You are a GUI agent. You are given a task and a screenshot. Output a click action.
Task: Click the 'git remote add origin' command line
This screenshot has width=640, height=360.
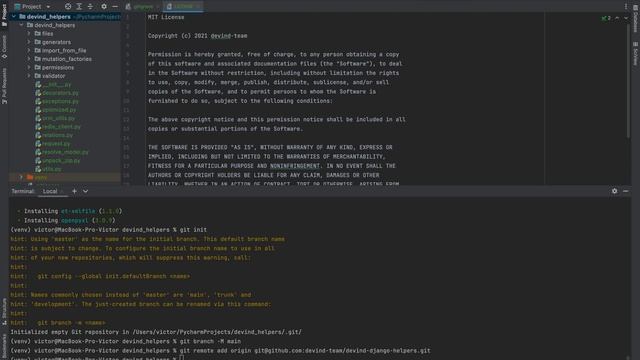tap(220, 351)
